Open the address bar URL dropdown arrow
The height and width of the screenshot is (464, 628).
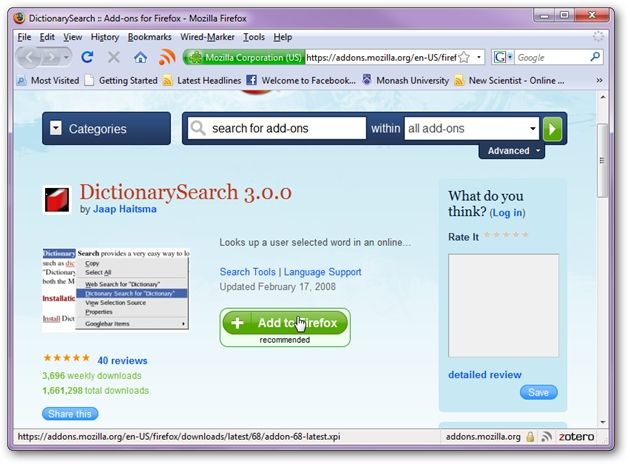[479, 57]
